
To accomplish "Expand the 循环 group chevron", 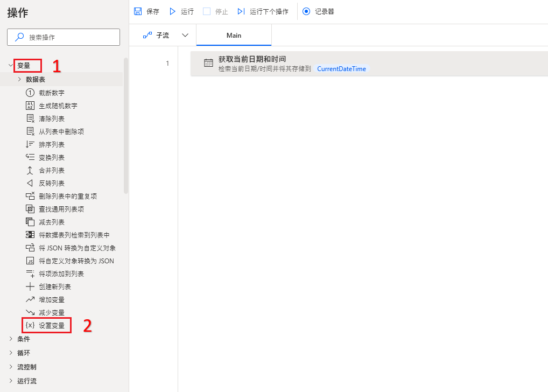I will (x=10, y=353).
